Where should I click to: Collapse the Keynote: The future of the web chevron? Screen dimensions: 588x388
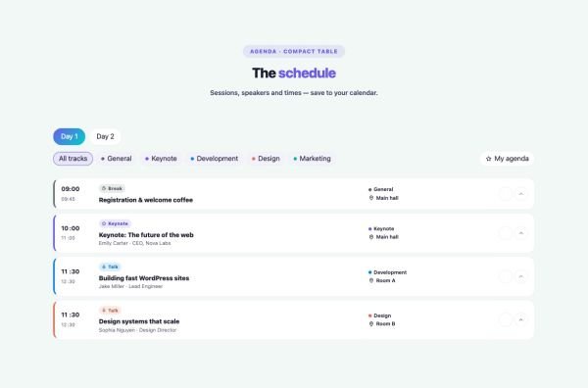(x=521, y=233)
